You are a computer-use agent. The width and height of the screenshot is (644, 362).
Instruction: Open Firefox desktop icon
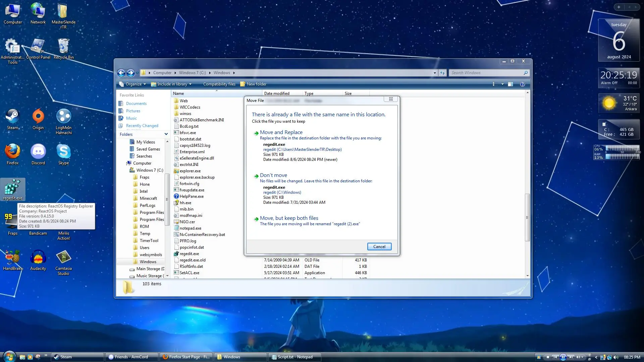[13, 155]
